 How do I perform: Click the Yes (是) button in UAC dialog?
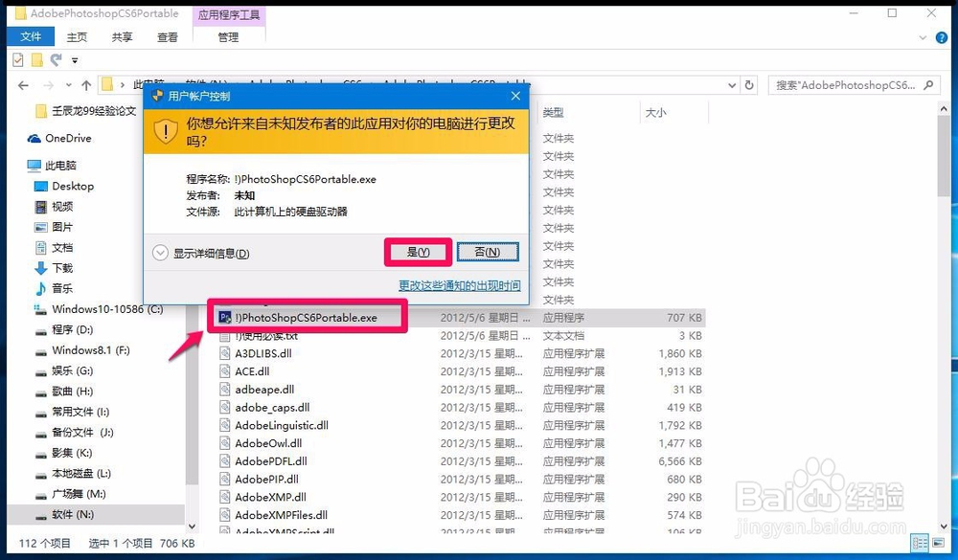(418, 252)
